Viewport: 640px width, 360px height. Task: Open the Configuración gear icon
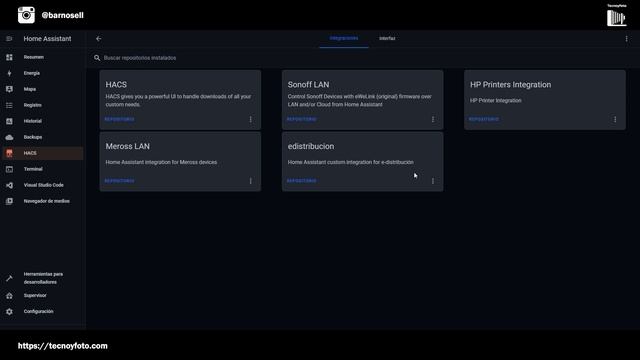pos(9,311)
